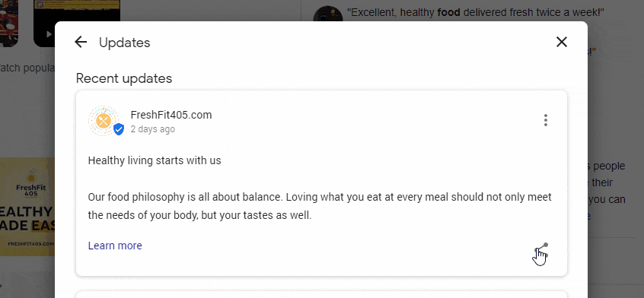Viewport: 644px width, 298px height.
Task: Follow the Learn more link
Action: click(x=115, y=246)
